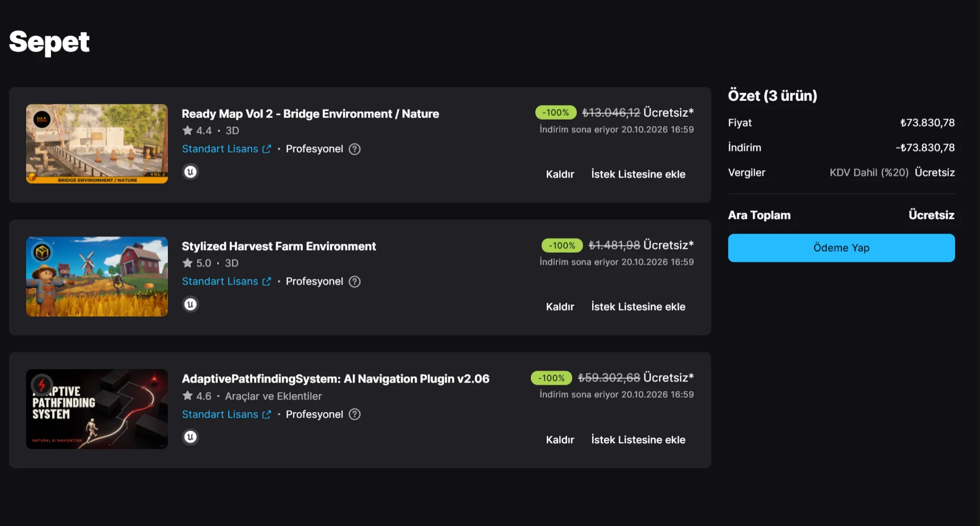Open Standart Lisans link for Ready Map Vol 2
Image resolution: width=980 pixels, height=526 pixels.
tap(226, 149)
